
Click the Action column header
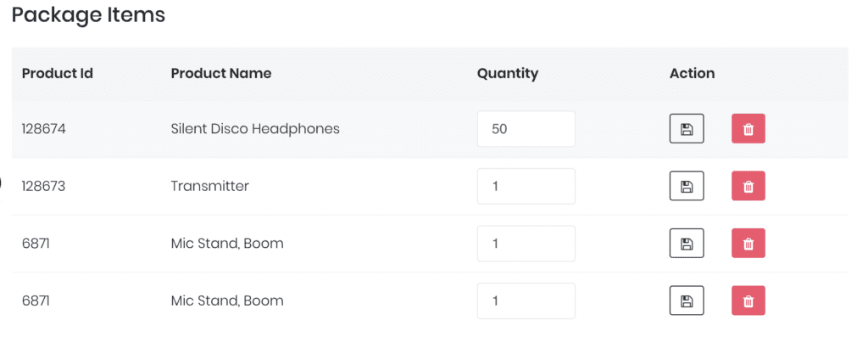click(x=692, y=73)
